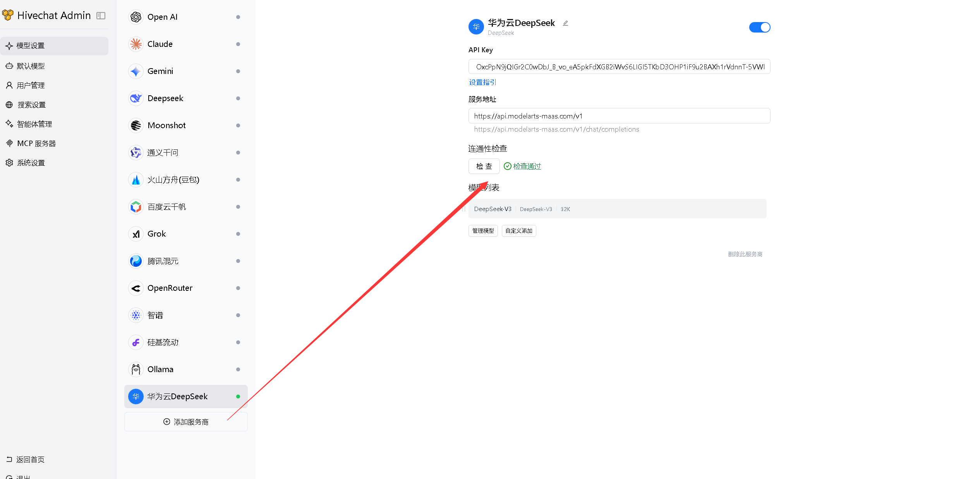Select the Moonshot provider row

[x=186, y=125]
